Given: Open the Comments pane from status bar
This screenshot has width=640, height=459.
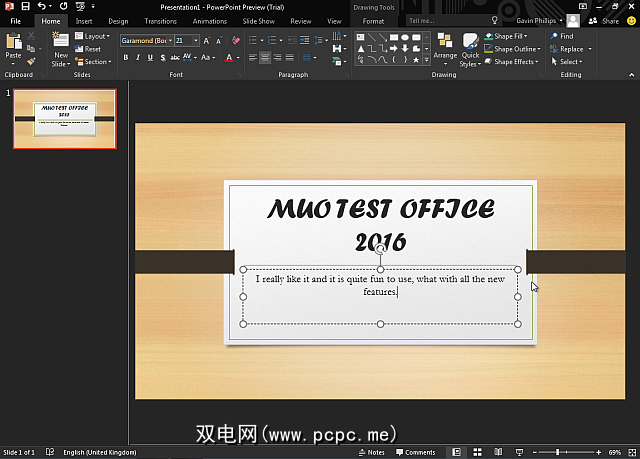Looking at the screenshot, I should tap(415, 452).
